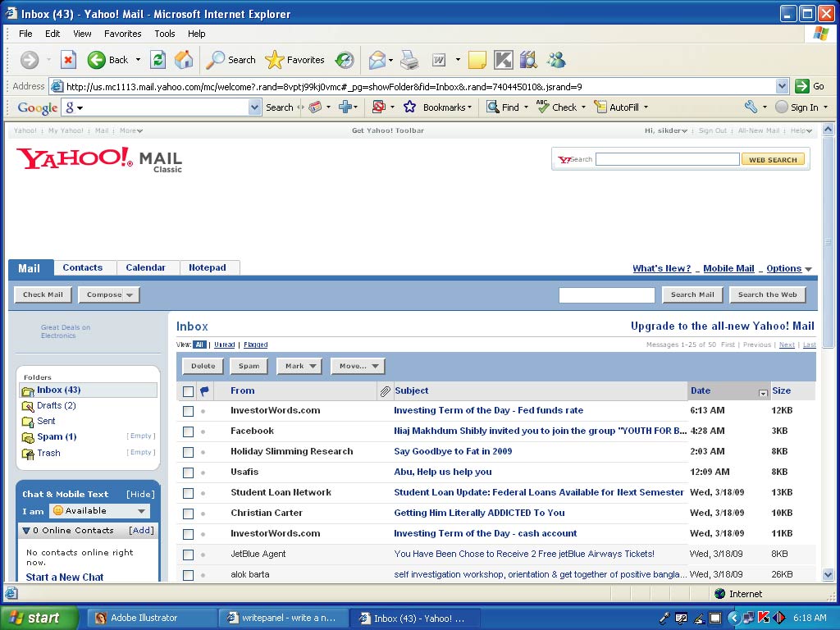Check the alok barta message checkbox
The image size is (840, 630).
click(x=188, y=575)
